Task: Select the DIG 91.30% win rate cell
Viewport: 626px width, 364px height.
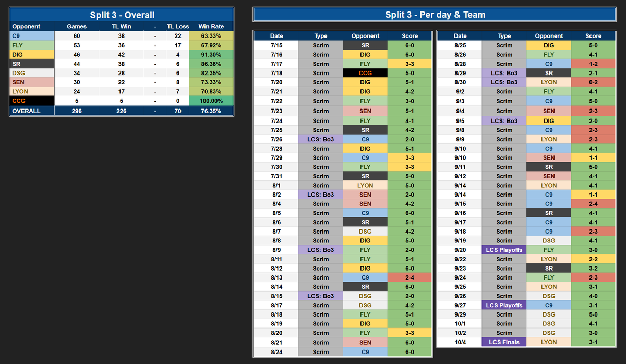Action: coord(211,54)
